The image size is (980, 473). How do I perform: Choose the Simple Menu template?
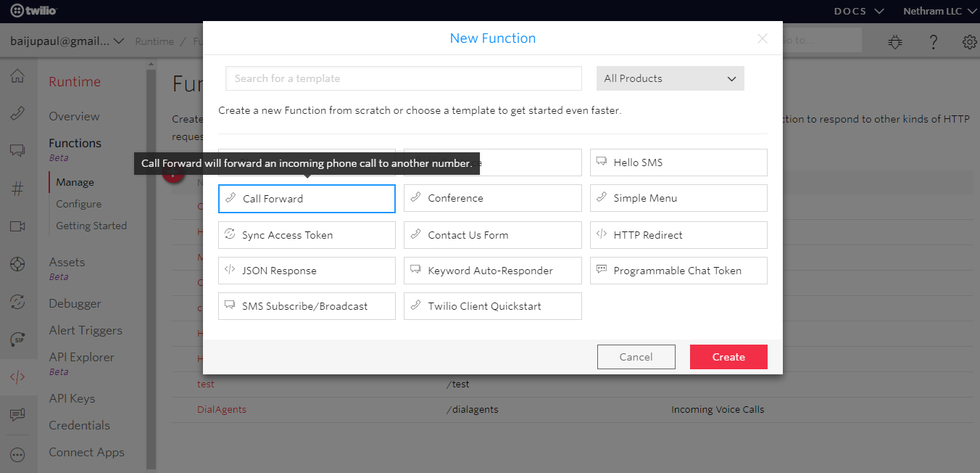click(x=678, y=198)
